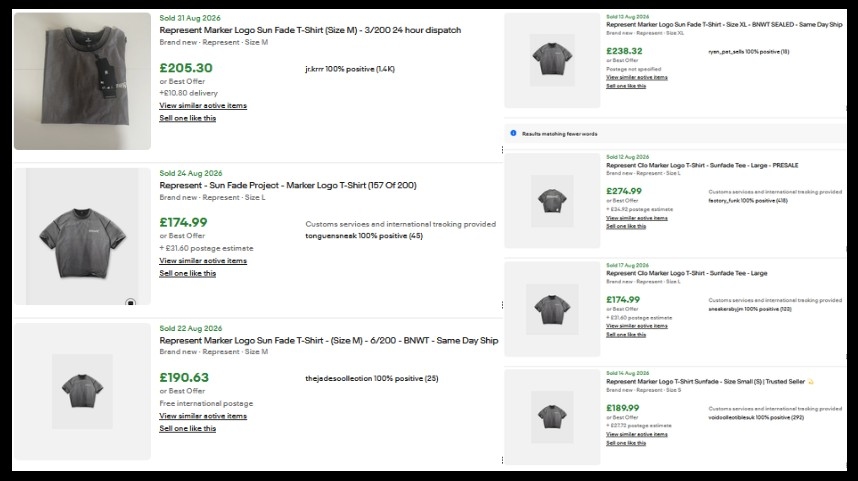Viewport: 858px width, 481px height.
Task: Open the three-dot menu after the £205.30 listing
Action: (x=502, y=149)
